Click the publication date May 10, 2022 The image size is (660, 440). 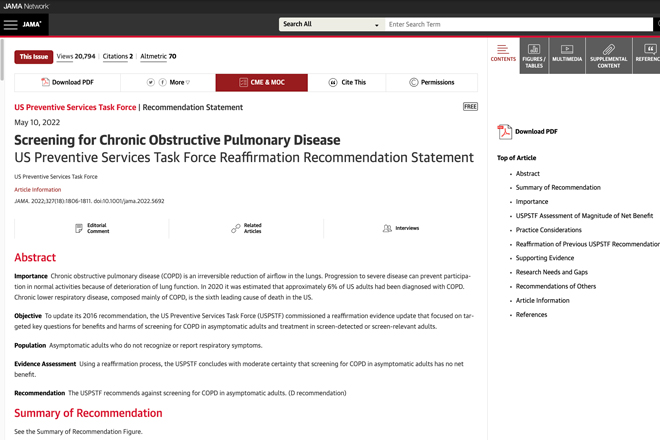tap(37, 123)
